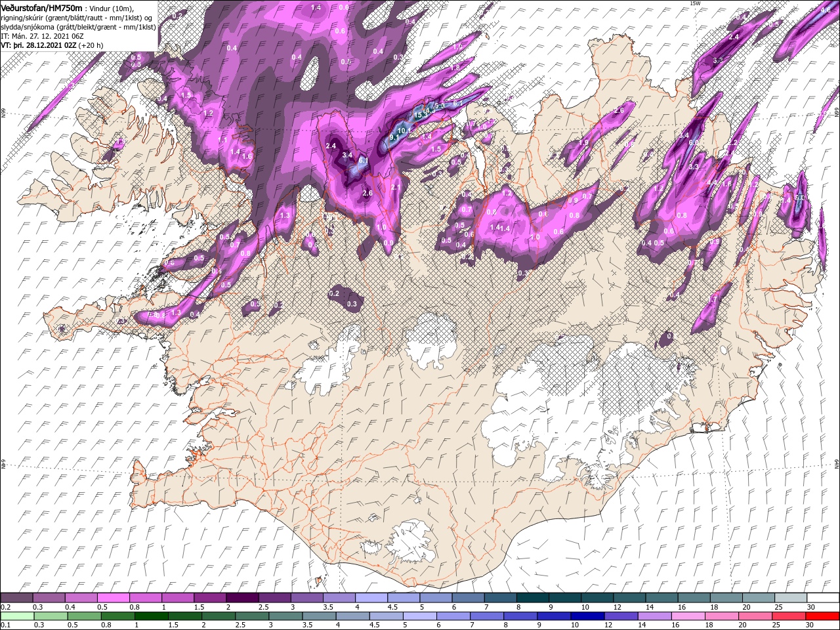Pick the bright red lower legend swatch after 30
This screenshot has height=630, width=840.
point(822,616)
